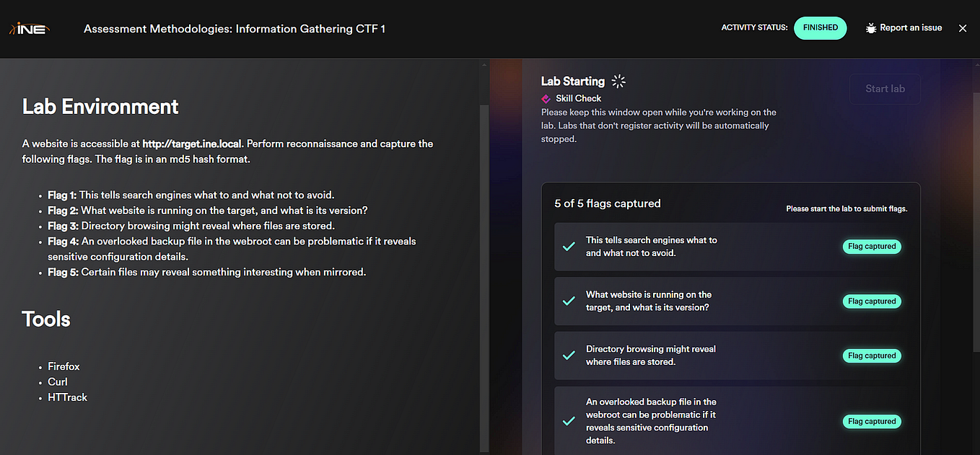Click Report an issue
The height and width of the screenshot is (455, 980).
click(x=910, y=27)
